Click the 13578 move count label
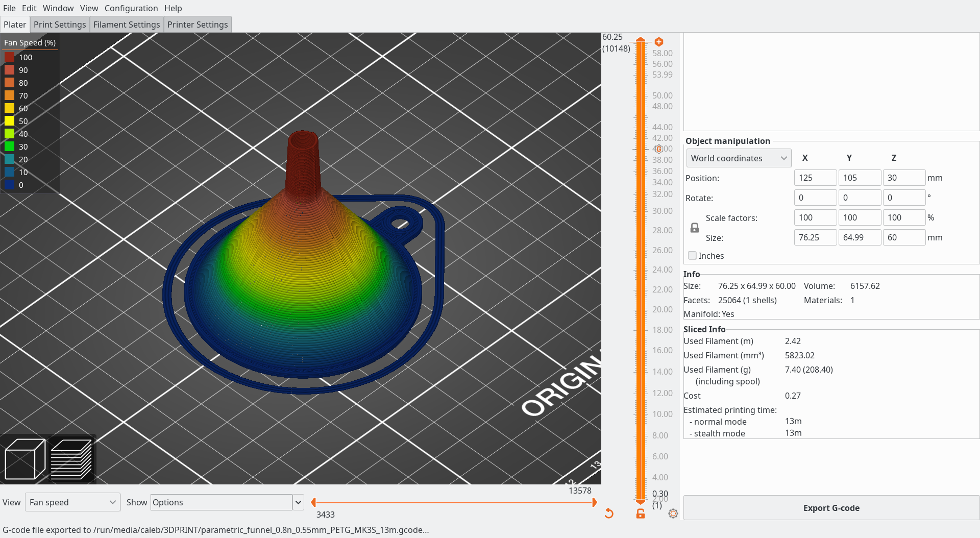The height and width of the screenshot is (538, 980). [580, 491]
